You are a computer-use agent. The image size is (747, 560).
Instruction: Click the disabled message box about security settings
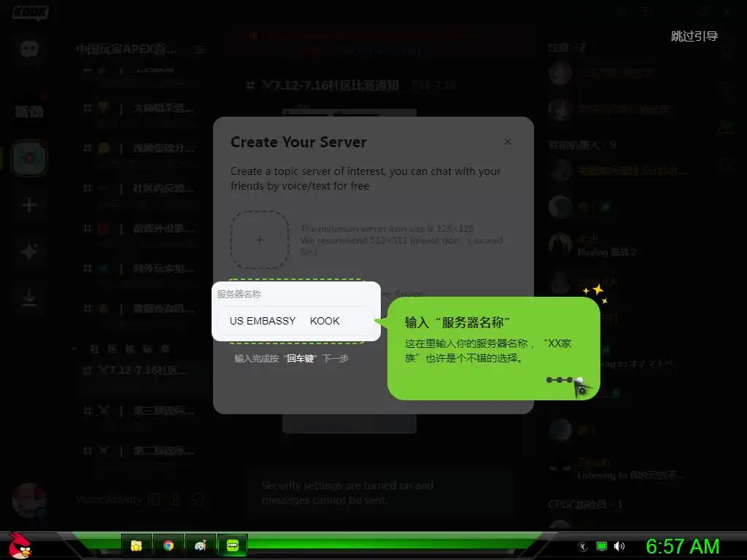pyautogui.click(x=379, y=492)
